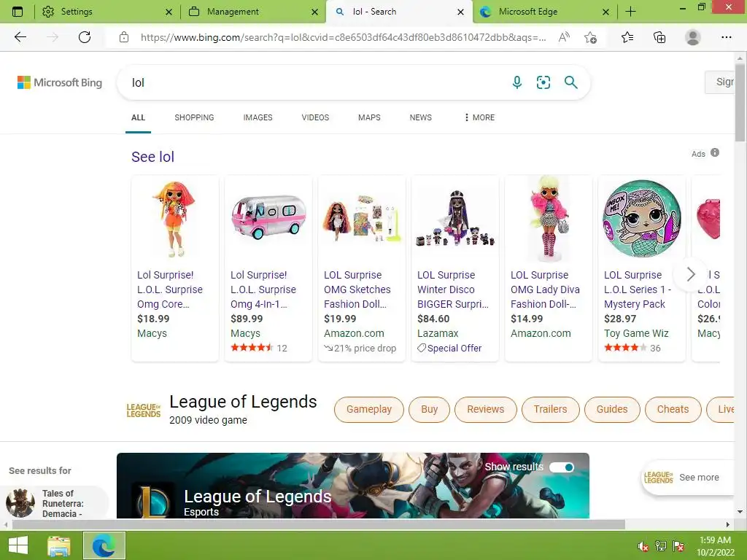The image size is (747, 560).
Task: Click the browser address bar URL
Action: [343, 37]
